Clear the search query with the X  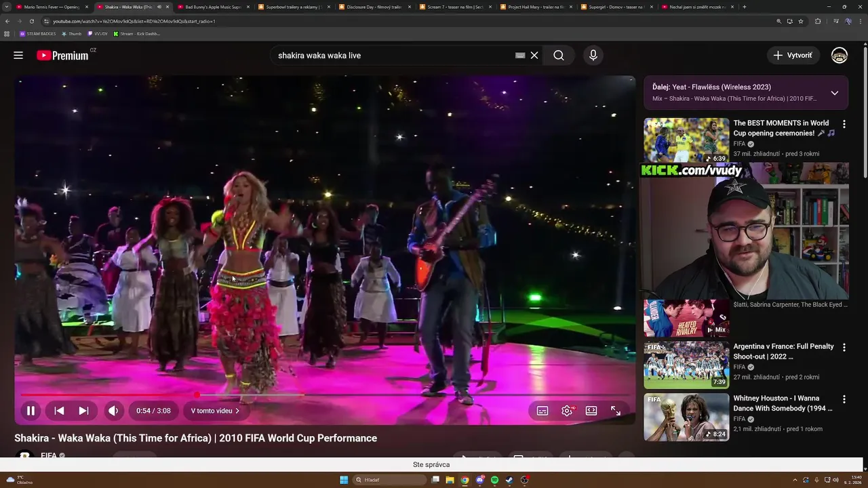tap(534, 56)
